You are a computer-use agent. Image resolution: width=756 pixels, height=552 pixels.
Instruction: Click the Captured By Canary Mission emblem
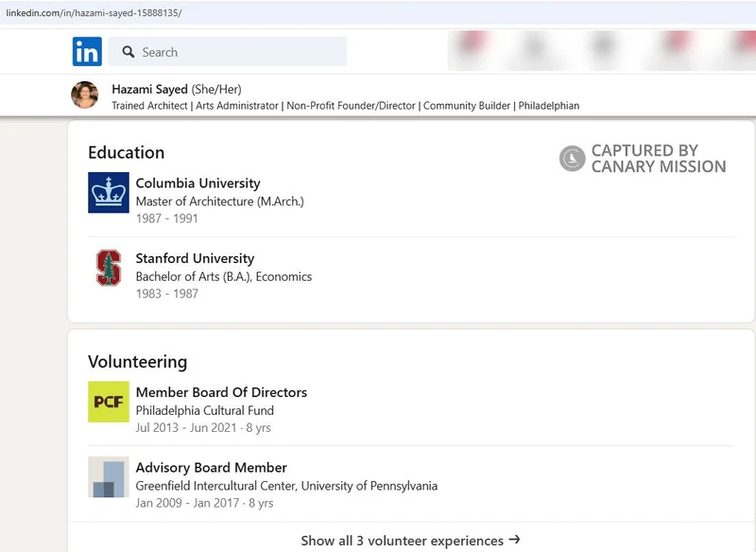point(572,156)
